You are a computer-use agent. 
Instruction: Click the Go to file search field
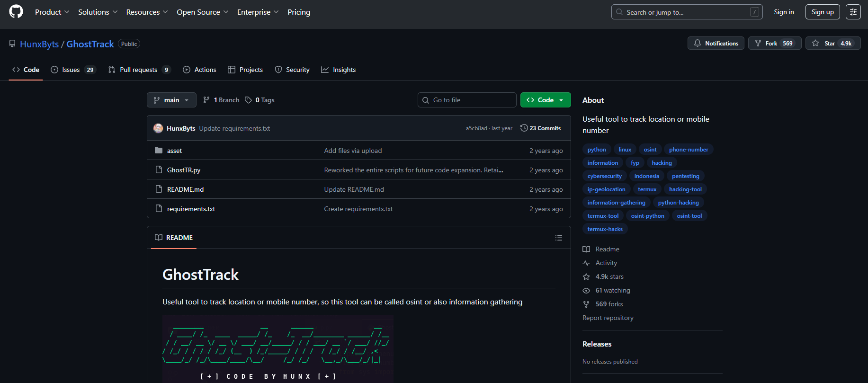point(467,100)
